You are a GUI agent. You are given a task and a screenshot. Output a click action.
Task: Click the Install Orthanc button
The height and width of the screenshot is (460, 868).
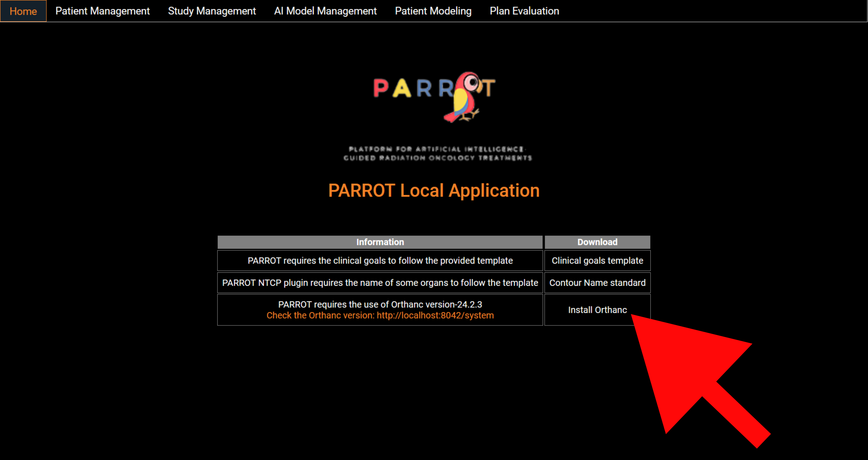(x=598, y=310)
